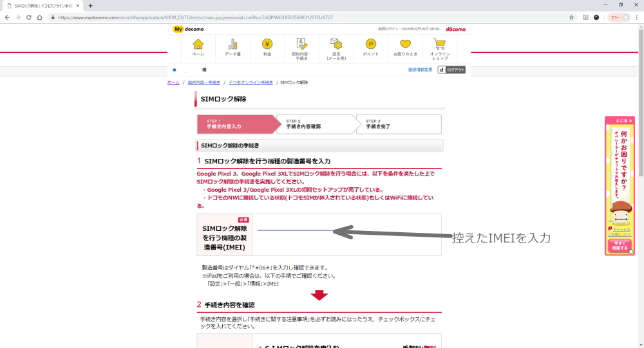Click the エラー profile button in toolbar
Screen dimensions: 644x348
coord(620,17)
